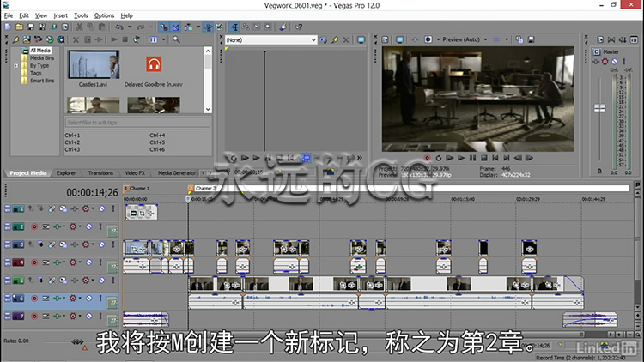Open the File menu
The image size is (644, 362).
click(x=9, y=15)
